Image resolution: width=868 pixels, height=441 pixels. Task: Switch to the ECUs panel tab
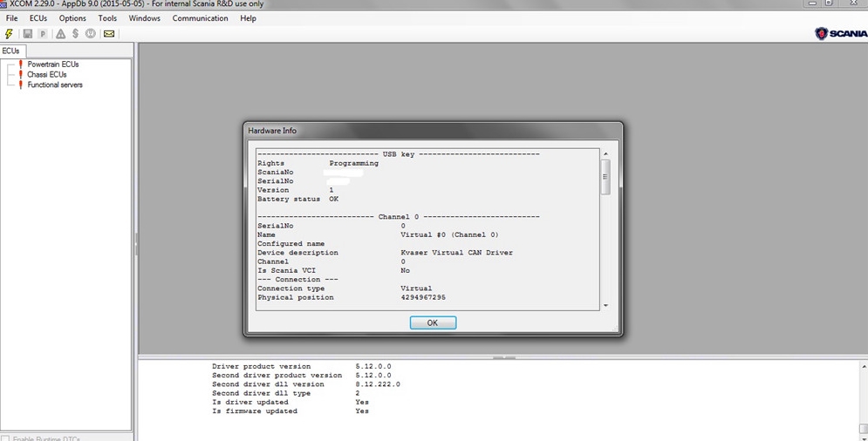click(x=10, y=51)
